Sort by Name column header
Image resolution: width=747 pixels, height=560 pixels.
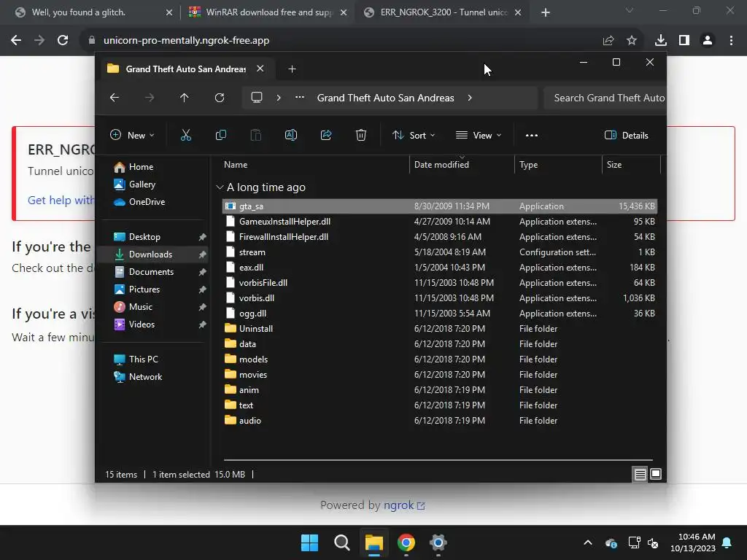(236, 164)
